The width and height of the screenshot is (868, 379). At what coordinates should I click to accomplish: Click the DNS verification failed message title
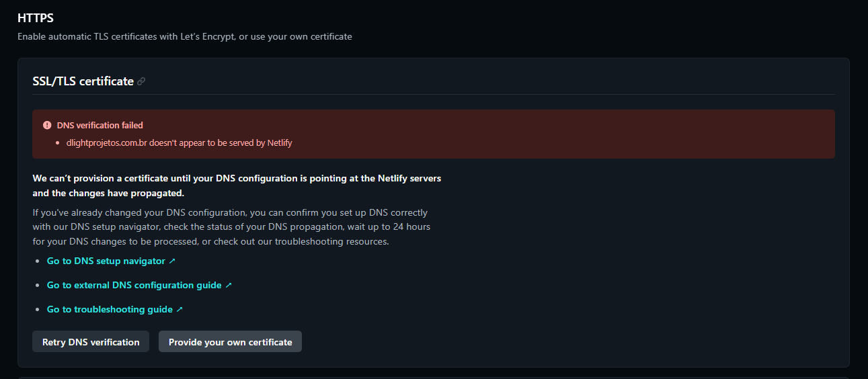click(x=100, y=125)
